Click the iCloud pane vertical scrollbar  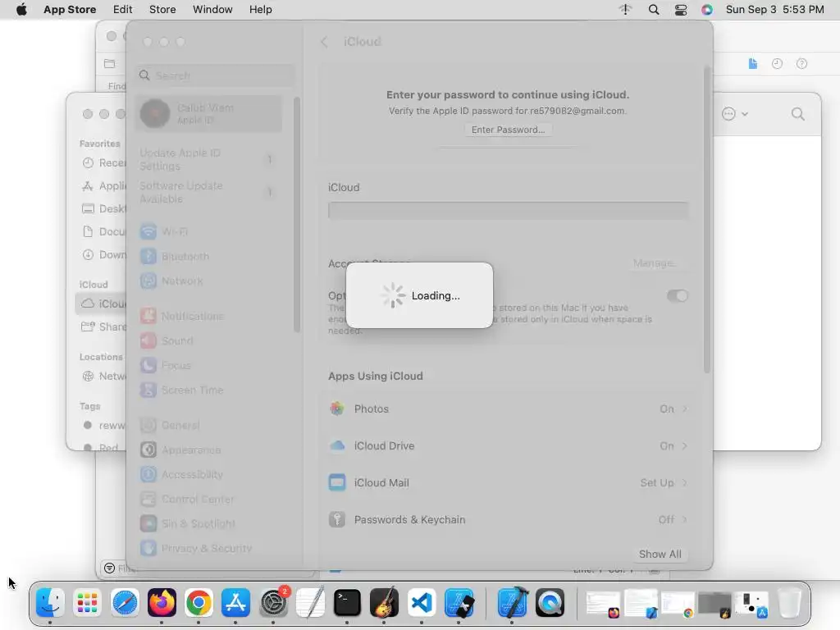(x=706, y=220)
